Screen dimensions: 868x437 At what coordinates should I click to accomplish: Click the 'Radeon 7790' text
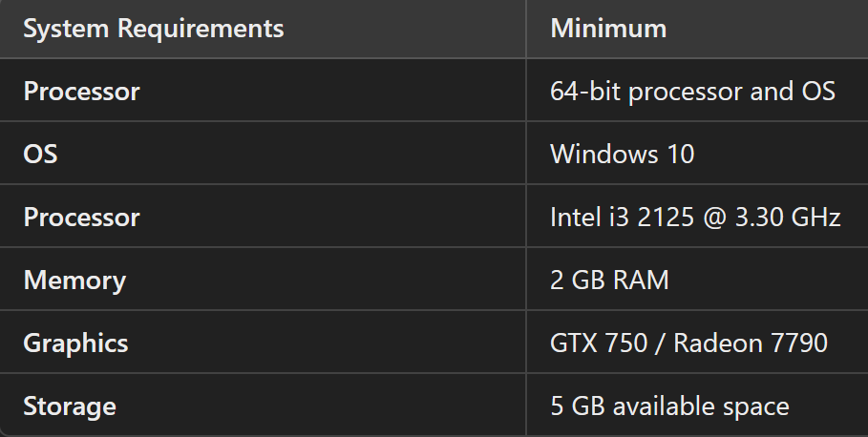pyautogui.click(x=751, y=343)
